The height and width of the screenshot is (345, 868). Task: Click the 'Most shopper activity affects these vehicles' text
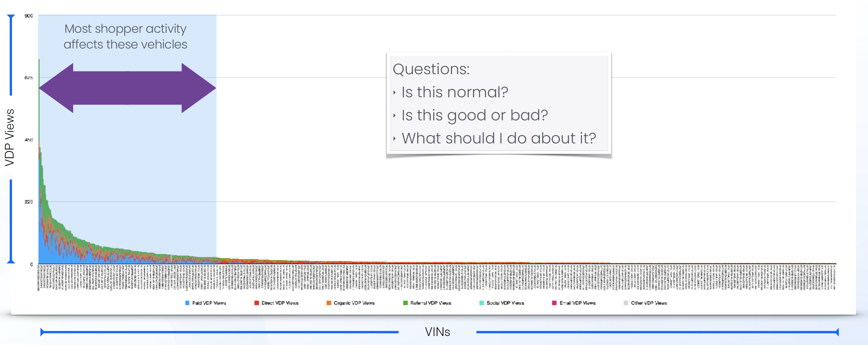pyautogui.click(x=125, y=36)
